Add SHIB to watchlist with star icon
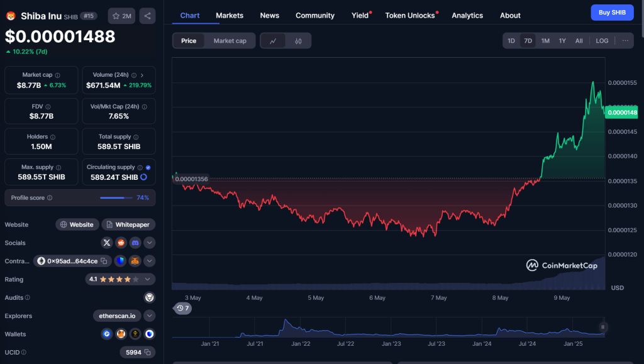This screenshot has height=364, width=644. click(121, 16)
